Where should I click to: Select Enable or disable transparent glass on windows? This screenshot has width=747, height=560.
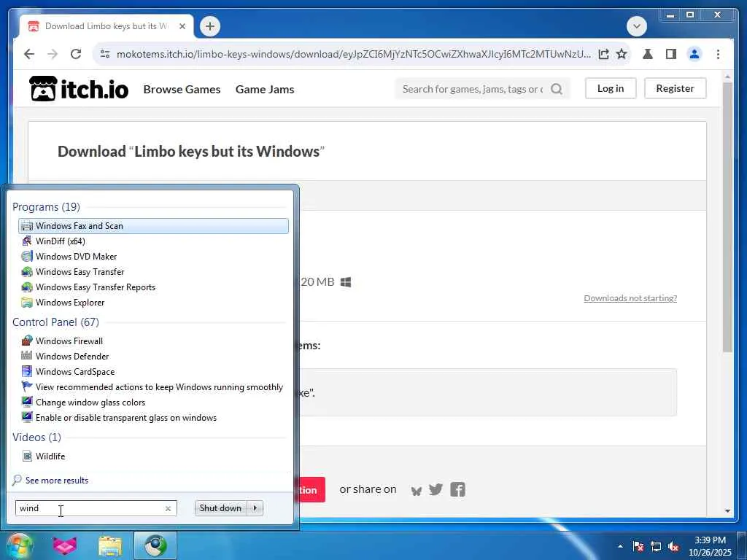click(153, 418)
